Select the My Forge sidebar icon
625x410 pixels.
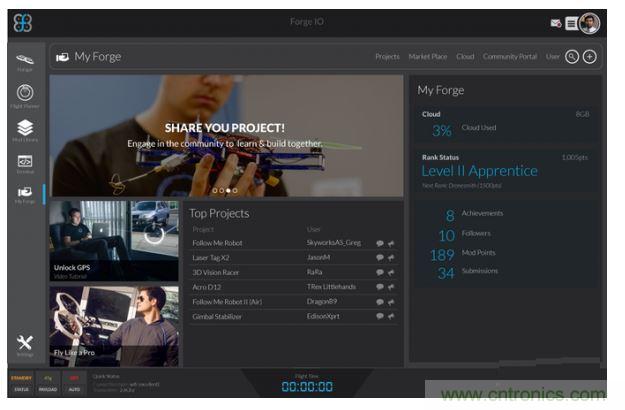(25, 193)
